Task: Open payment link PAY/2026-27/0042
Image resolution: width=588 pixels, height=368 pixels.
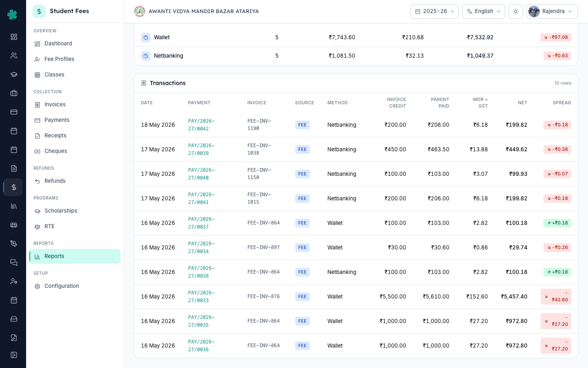Action: [x=201, y=125]
